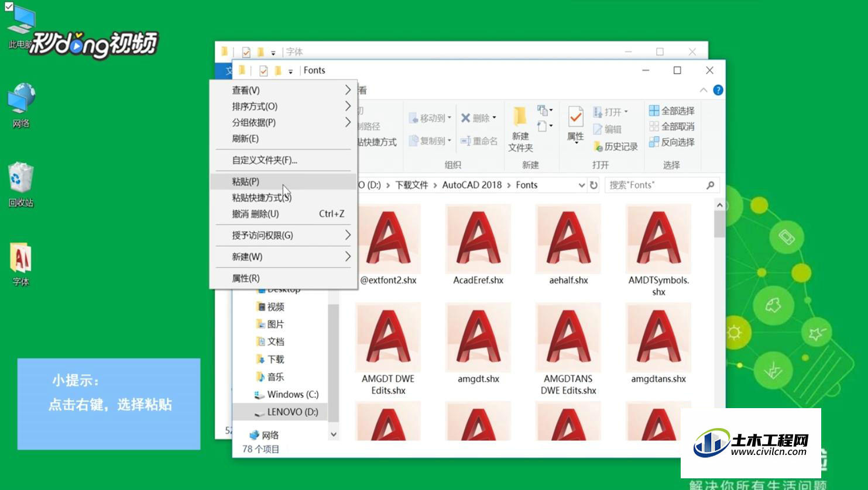Open Pictures (图片) in navigation pane
868x490 pixels.
270,324
